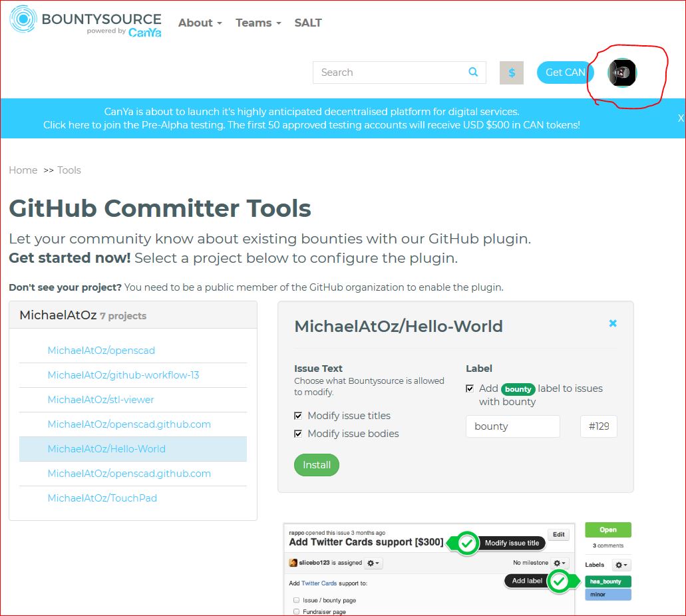Open the Labels gear in the issue preview
This screenshot has width=686, height=616.
pyautogui.click(x=620, y=564)
